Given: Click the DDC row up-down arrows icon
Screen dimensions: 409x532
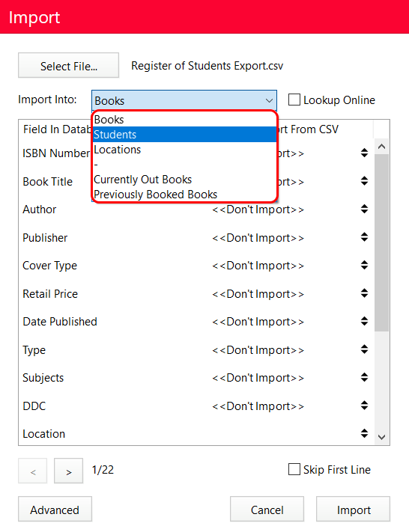Looking at the screenshot, I should [364, 406].
